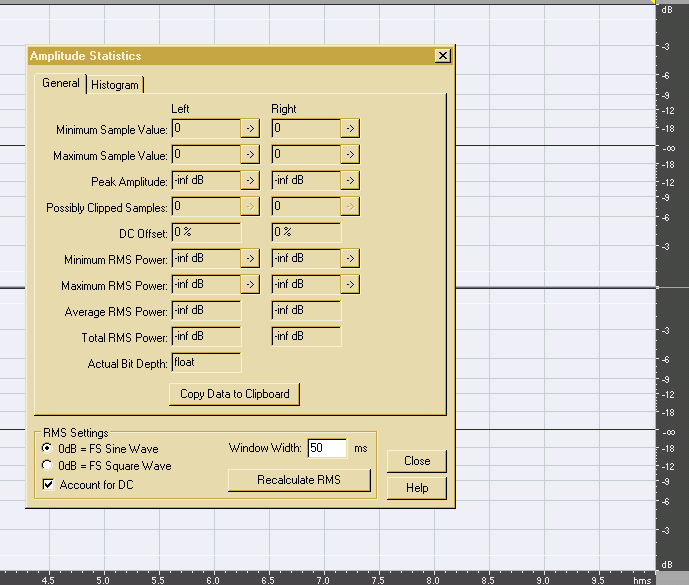Click Right Possibly Clipped Samples field
Screen dimensions: 689x585
(x=306, y=206)
